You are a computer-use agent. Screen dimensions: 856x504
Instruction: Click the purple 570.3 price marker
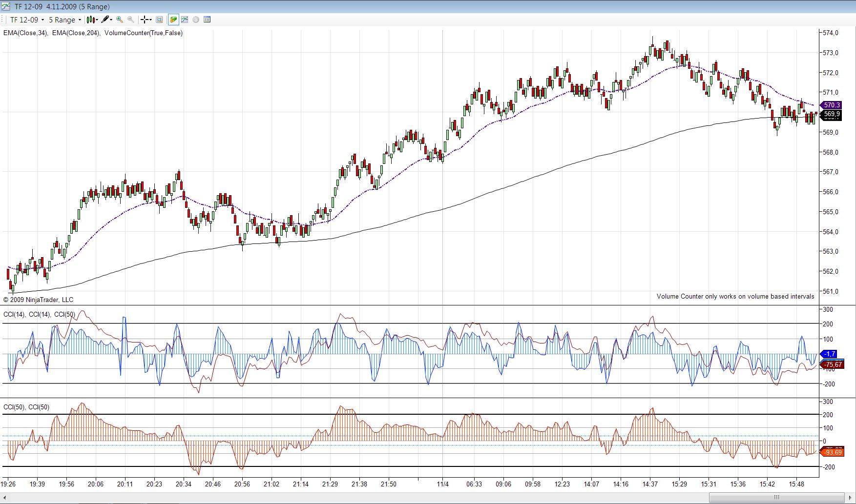(831, 105)
